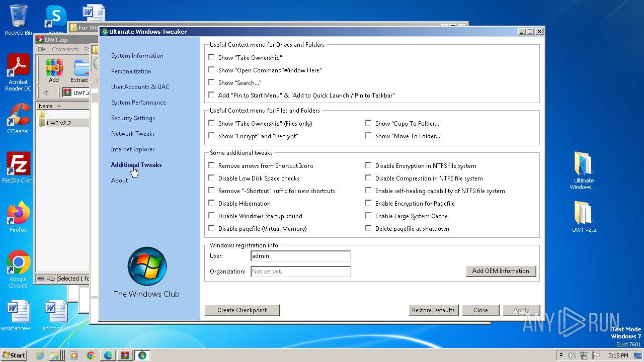
Task: Click the Start button
Action: point(14,355)
